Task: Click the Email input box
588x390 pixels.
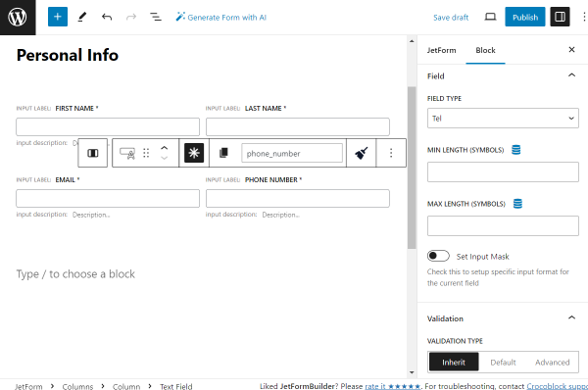Action: tap(108, 198)
